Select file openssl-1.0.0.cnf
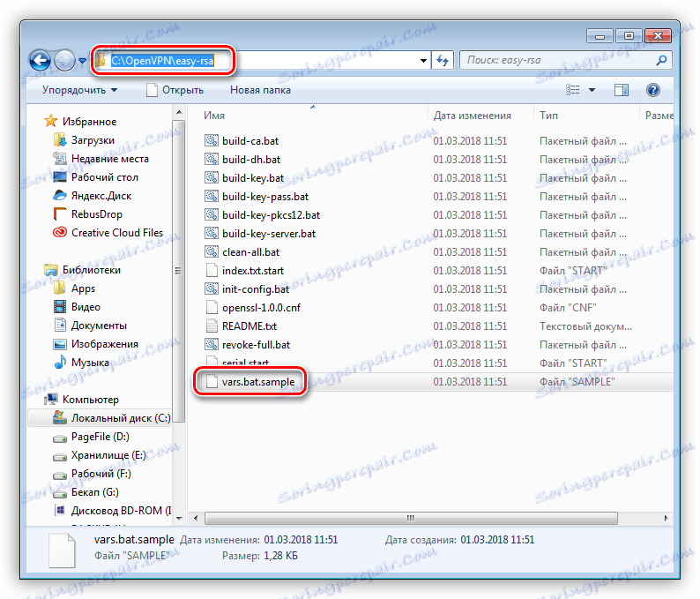The image size is (700, 599). pos(262,308)
